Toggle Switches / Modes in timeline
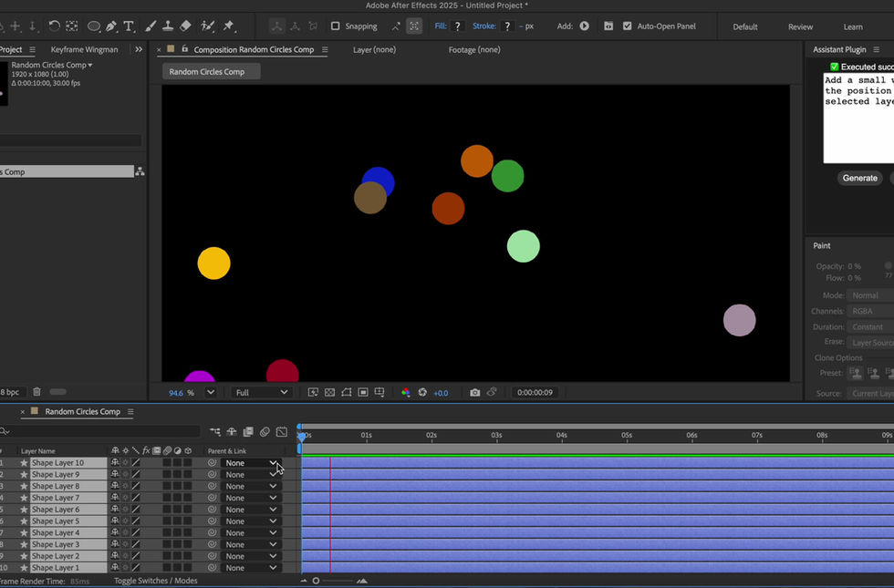This screenshot has width=894, height=588. [156, 581]
